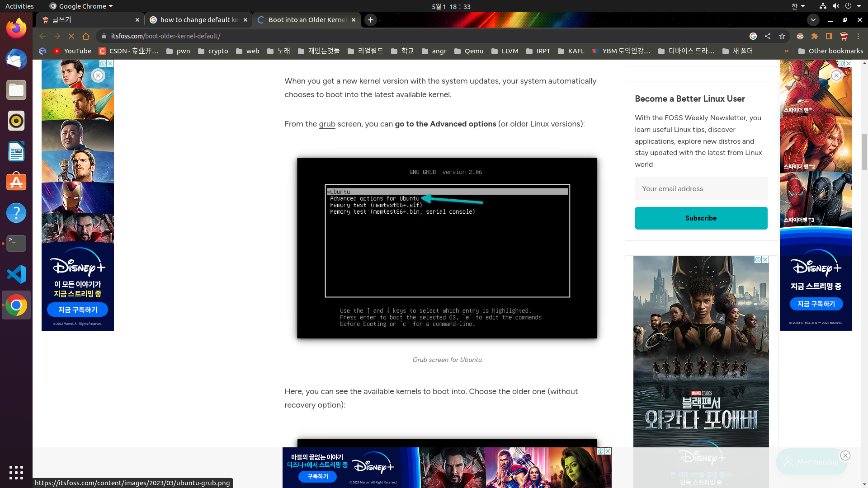
Task: Follow the grub link in article
Action: [x=327, y=124]
